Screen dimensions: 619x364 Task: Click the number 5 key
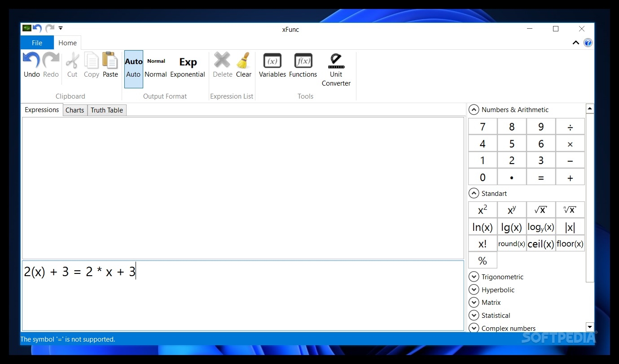click(x=512, y=144)
